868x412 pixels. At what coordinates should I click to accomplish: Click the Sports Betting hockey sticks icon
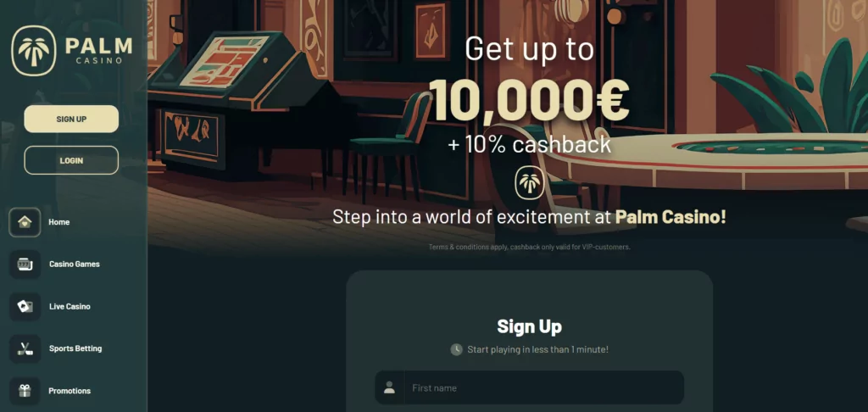tap(25, 349)
